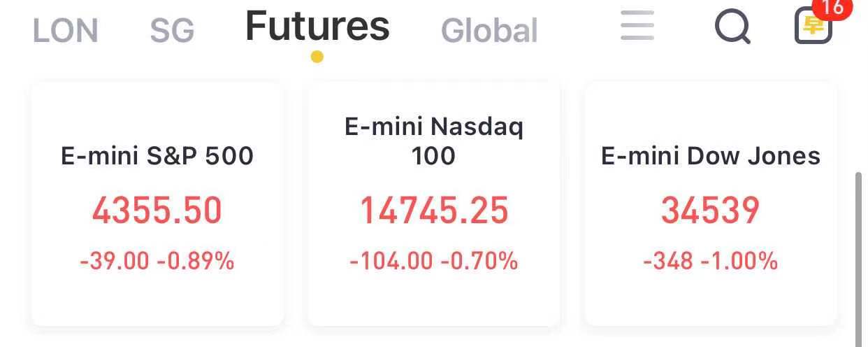Click the -39.00 -0.89% change text
The width and height of the screenshot is (868, 347).
click(x=157, y=261)
